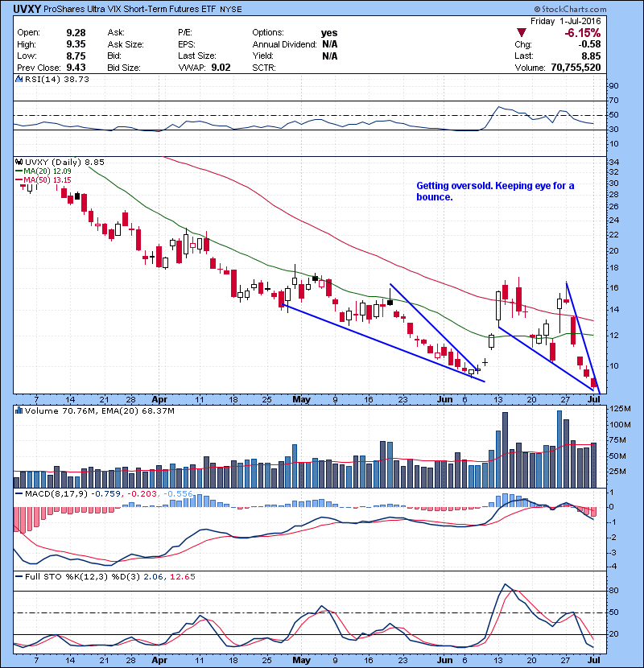Screen dimensions: 644x668
Task: Click the -4 level on the MACD axis
Action: click(x=612, y=567)
